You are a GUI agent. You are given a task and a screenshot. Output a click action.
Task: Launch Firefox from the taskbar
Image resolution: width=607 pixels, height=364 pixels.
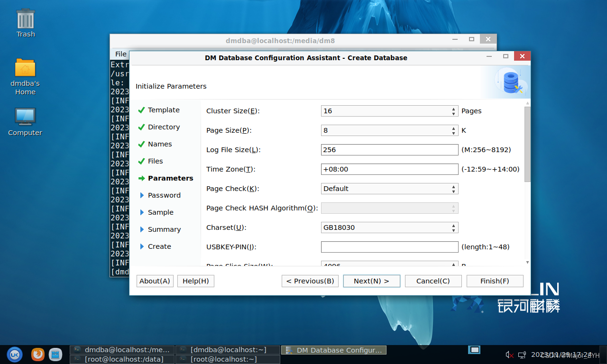[x=38, y=354]
